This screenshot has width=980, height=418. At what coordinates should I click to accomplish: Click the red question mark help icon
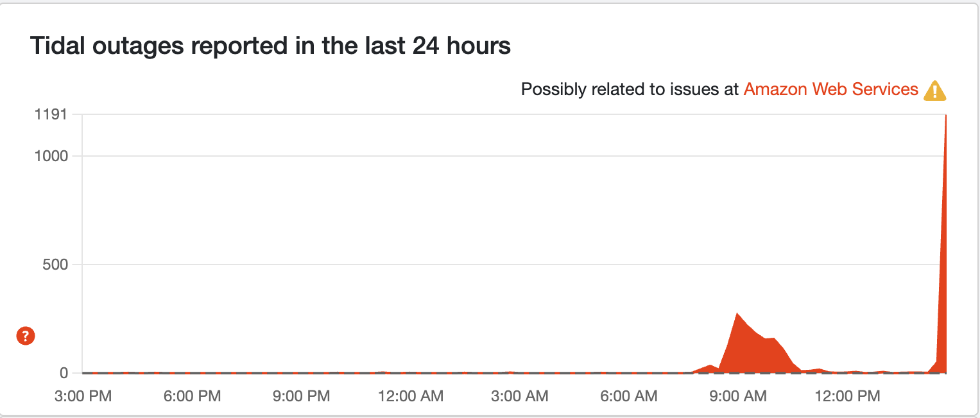click(x=26, y=335)
